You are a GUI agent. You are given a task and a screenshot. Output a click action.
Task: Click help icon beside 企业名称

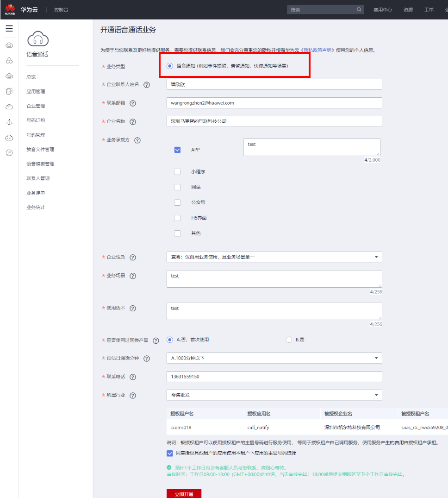[x=133, y=122]
